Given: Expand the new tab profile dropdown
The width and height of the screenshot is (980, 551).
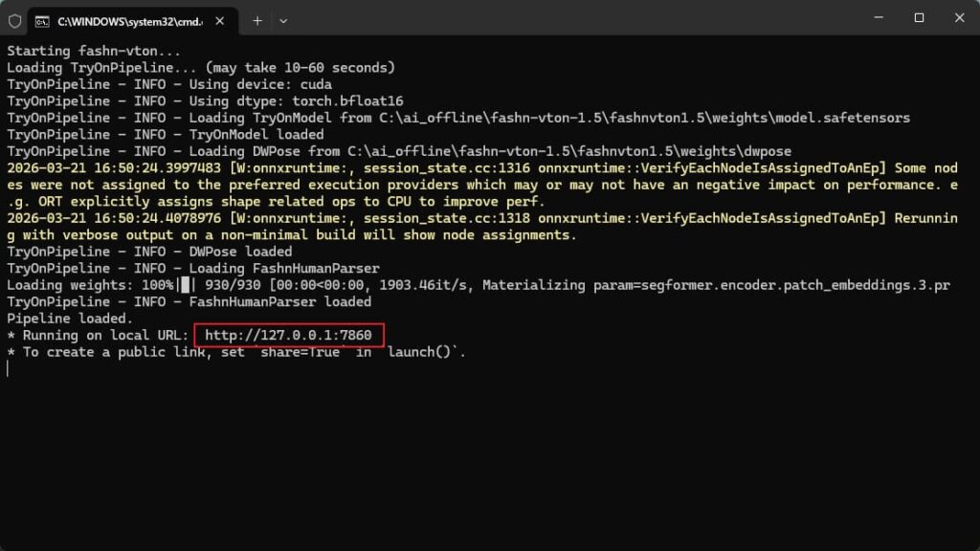Looking at the screenshot, I should click(x=283, y=20).
